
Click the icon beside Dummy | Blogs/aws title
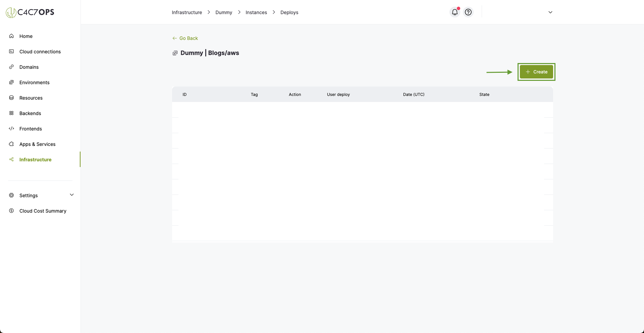175,53
